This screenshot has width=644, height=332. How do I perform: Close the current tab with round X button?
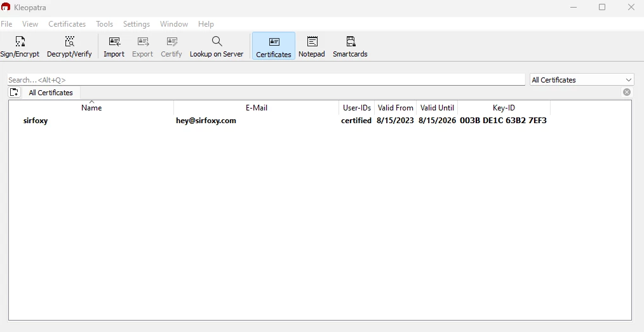click(627, 93)
